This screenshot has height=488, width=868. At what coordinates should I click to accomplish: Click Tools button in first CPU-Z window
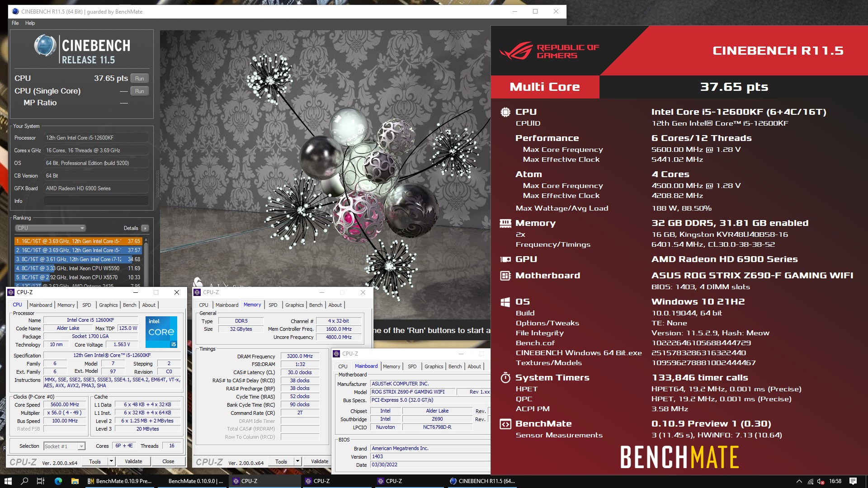tap(95, 461)
